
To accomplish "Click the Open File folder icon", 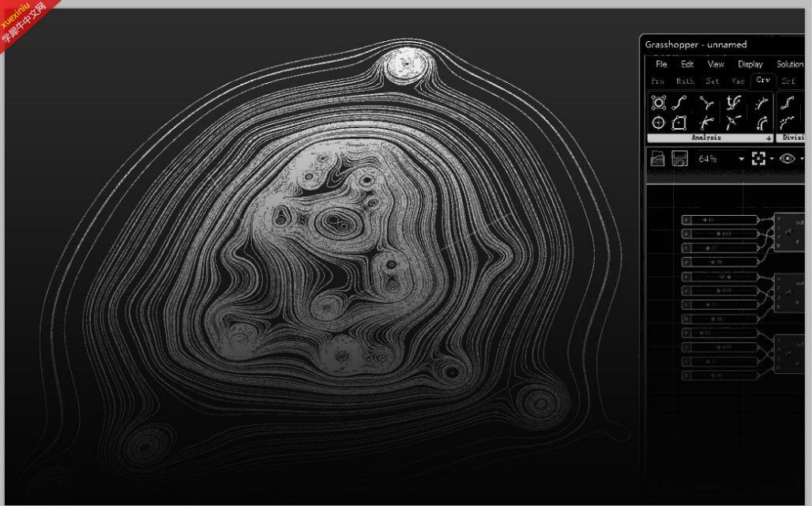I will [657, 158].
